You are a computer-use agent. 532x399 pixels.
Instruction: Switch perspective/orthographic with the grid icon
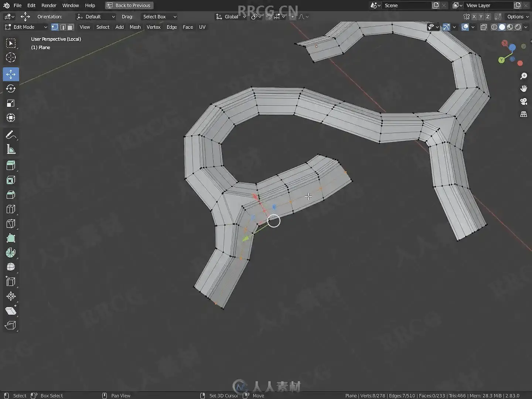(524, 114)
